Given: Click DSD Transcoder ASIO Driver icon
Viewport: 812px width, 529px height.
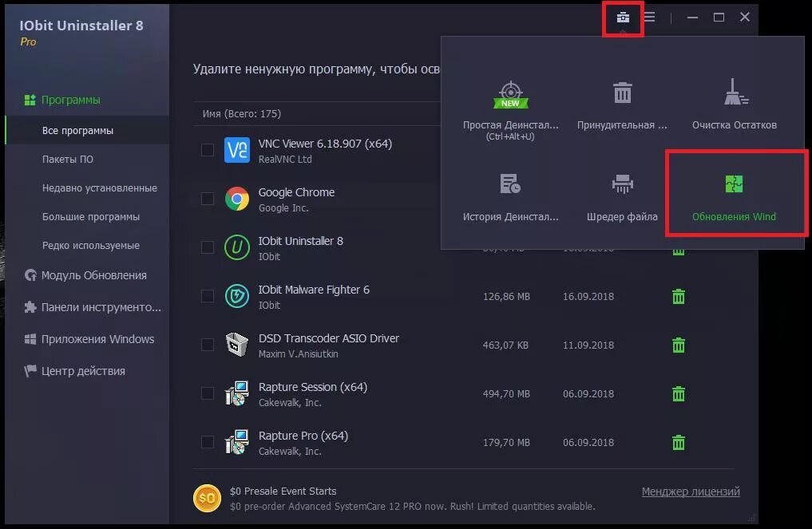Looking at the screenshot, I should click(237, 344).
